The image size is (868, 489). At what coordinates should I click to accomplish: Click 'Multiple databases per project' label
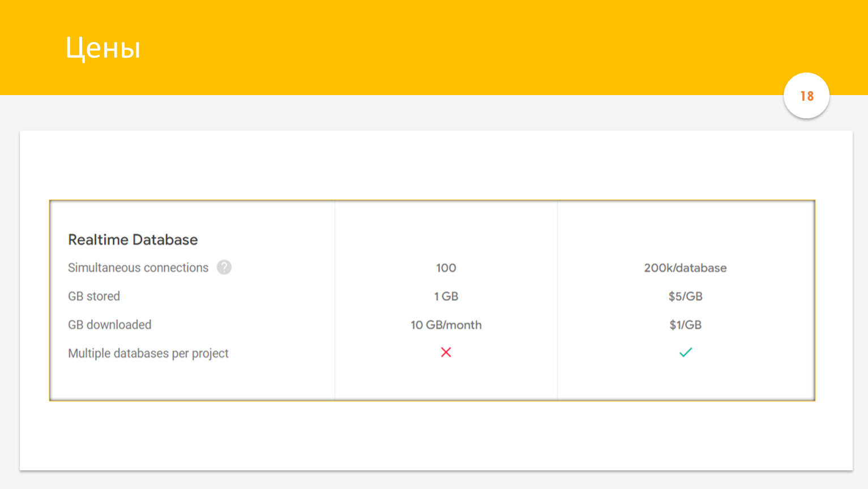pos(148,353)
